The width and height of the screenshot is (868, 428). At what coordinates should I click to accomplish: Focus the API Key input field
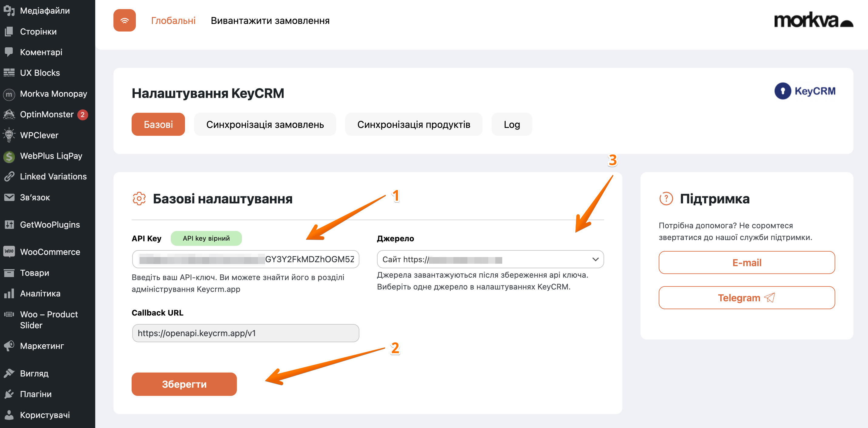pos(245,259)
